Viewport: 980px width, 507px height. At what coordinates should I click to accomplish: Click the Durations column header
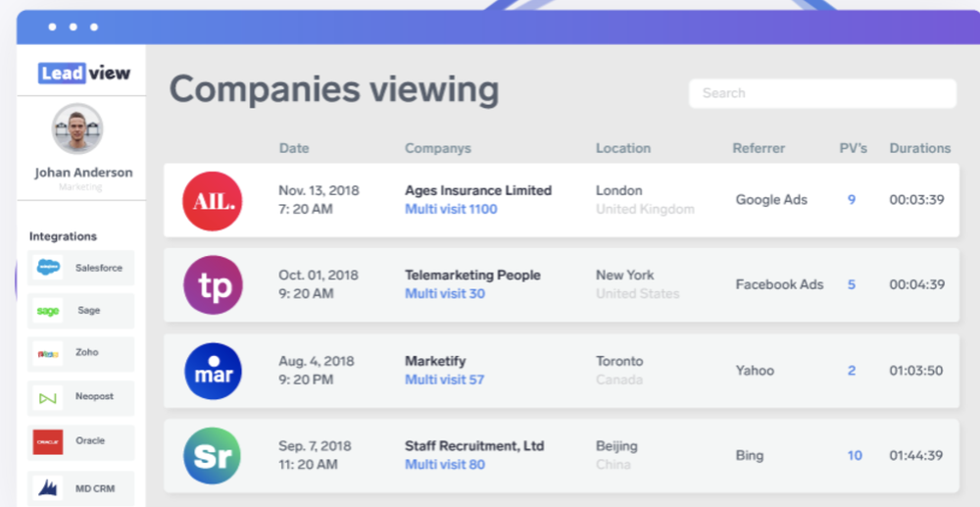coord(920,148)
